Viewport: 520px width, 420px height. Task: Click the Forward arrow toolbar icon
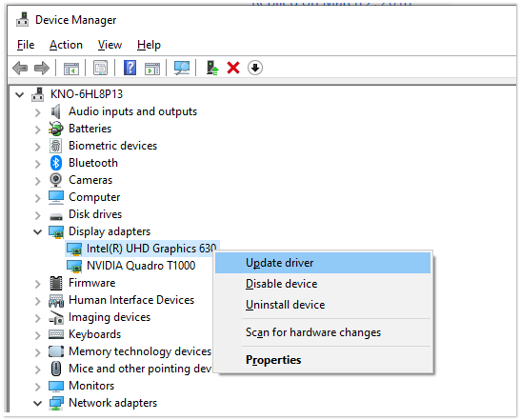[42, 68]
